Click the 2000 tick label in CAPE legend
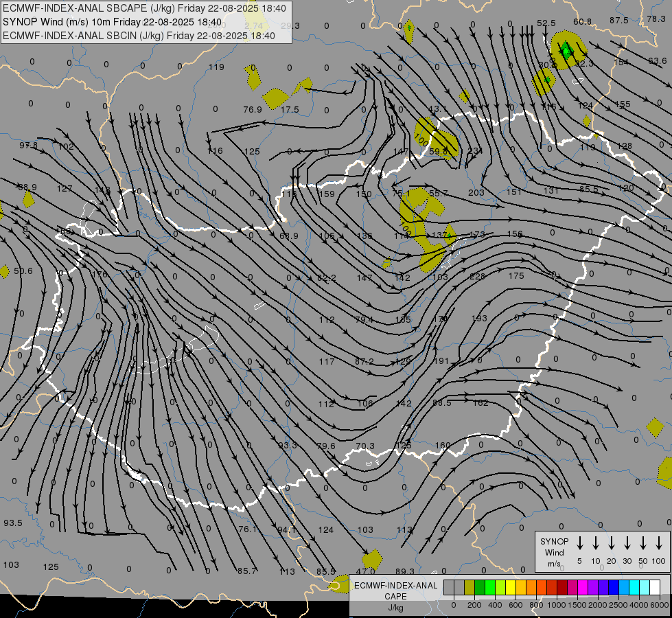This screenshot has height=618, width=672. click(x=597, y=605)
